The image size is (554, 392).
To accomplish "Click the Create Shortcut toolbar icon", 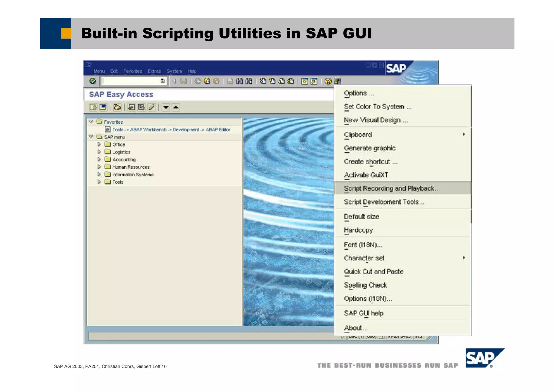I will pyautogui.click(x=314, y=81).
